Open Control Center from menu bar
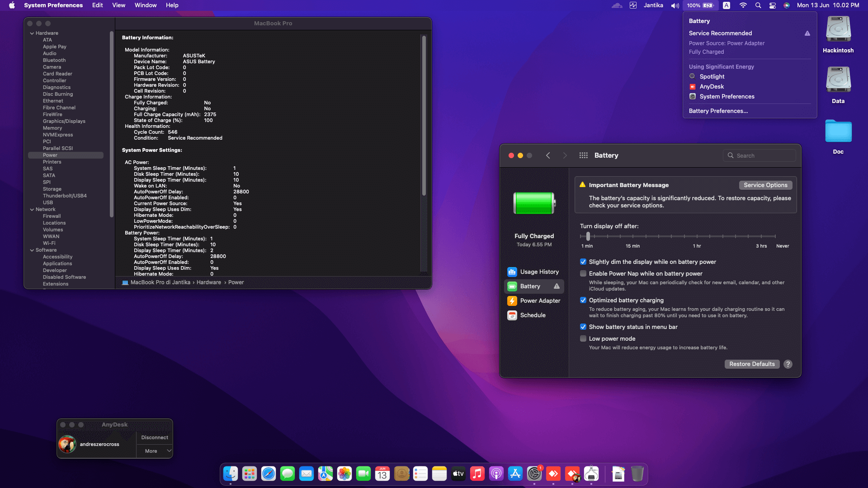868x488 pixels. click(773, 5)
